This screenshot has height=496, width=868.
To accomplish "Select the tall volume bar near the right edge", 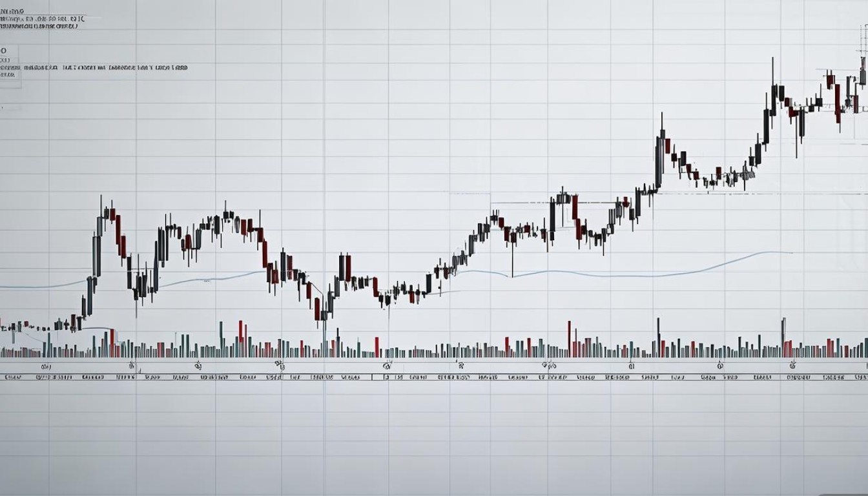I will [783, 336].
